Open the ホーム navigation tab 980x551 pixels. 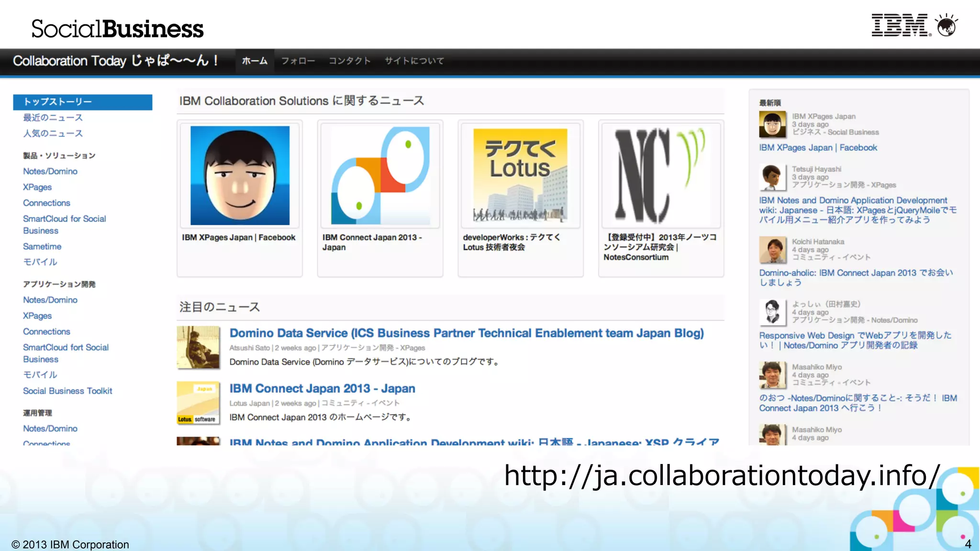point(255,61)
